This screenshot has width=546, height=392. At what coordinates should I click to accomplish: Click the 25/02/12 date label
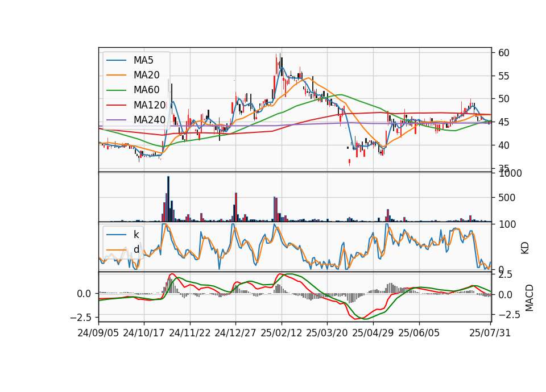point(282,333)
